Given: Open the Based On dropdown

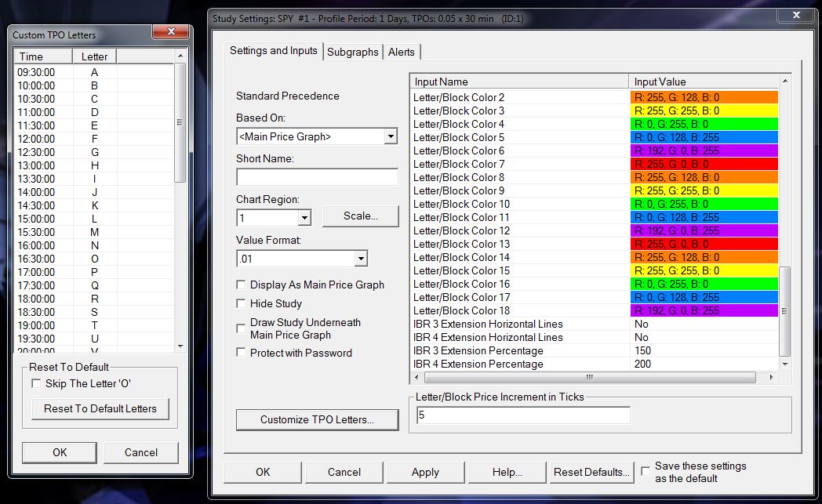Looking at the screenshot, I should 391,136.
